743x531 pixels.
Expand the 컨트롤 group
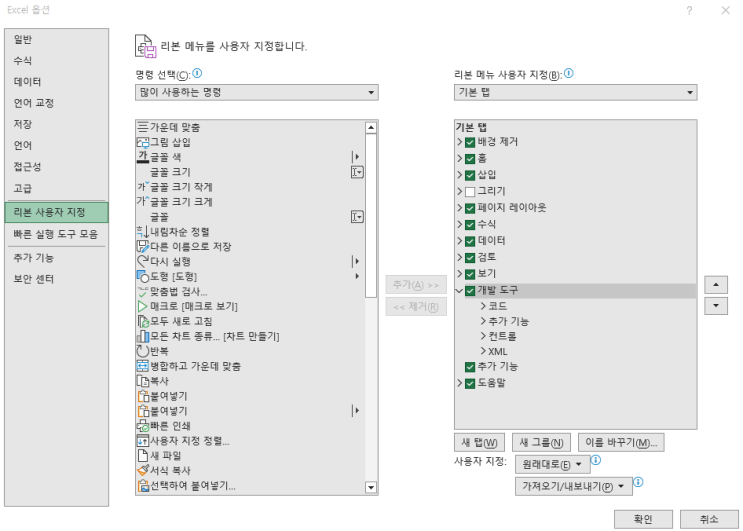pyautogui.click(x=483, y=336)
